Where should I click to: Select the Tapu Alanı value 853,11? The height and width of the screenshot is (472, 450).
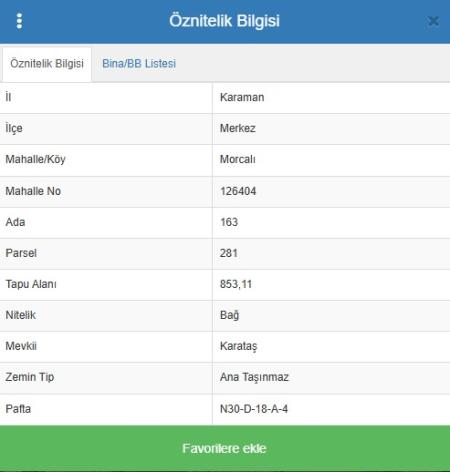[x=236, y=284]
